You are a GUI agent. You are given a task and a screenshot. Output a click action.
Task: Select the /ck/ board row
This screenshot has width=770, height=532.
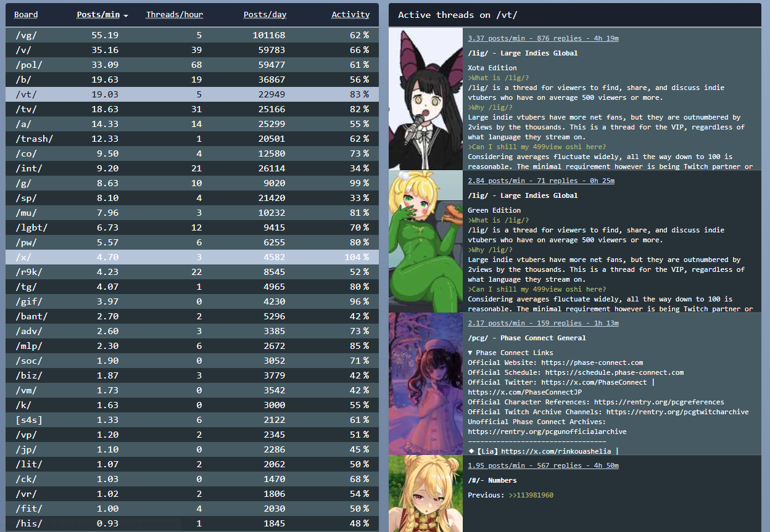pyautogui.click(x=192, y=479)
